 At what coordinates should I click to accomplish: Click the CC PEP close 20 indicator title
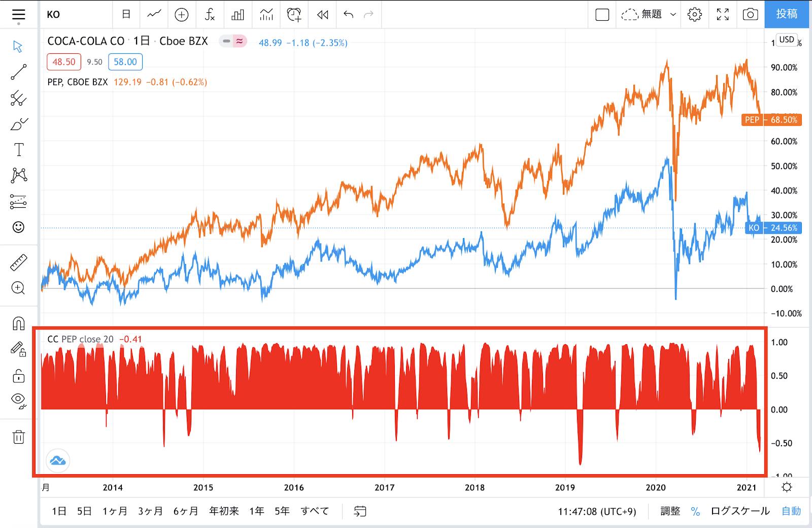(x=80, y=339)
